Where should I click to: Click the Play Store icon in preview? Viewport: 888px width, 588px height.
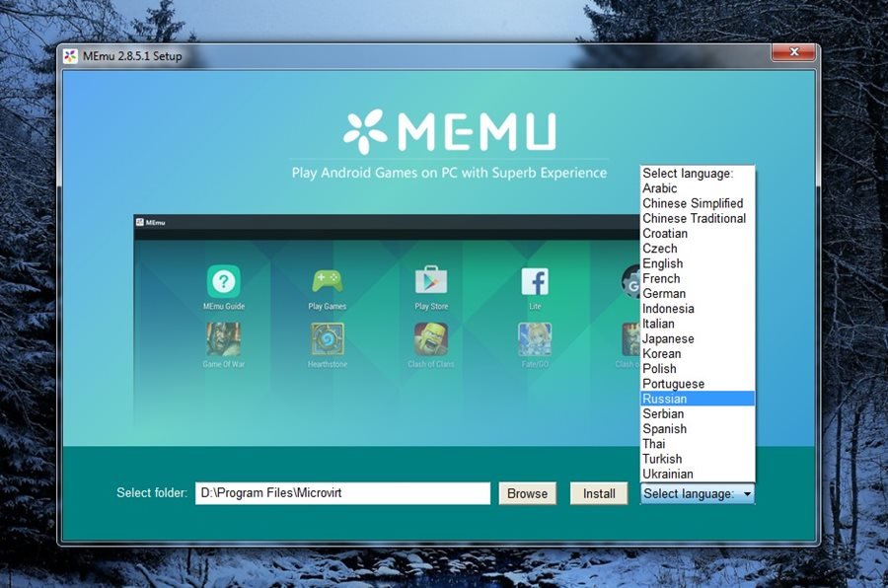tap(431, 281)
